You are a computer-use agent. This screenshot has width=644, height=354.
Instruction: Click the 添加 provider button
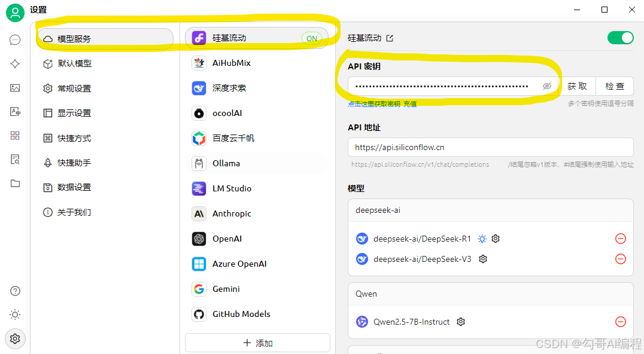pos(257,343)
